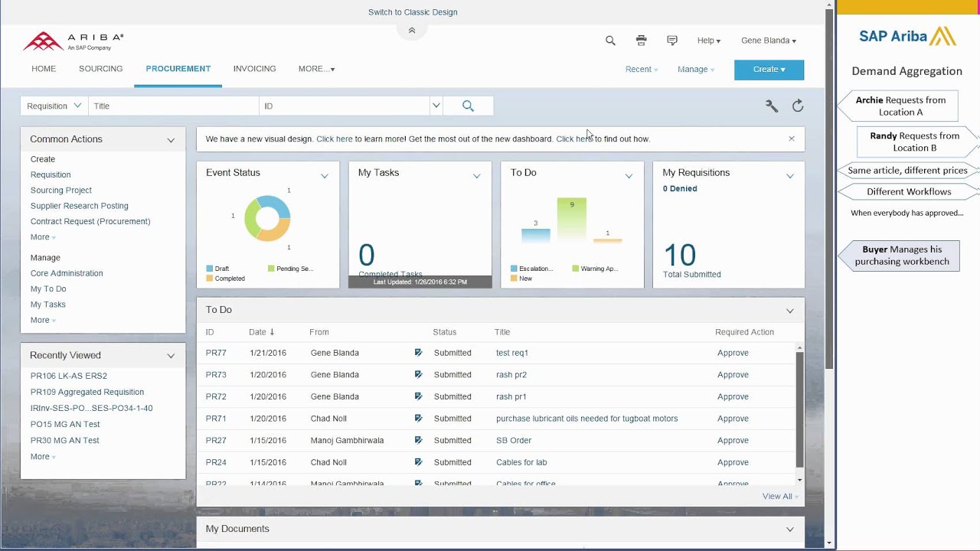Image resolution: width=980 pixels, height=551 pixels.
Task: Click Switch to Classic Design link
Action: pyautogui.click(x=413, y=12)
